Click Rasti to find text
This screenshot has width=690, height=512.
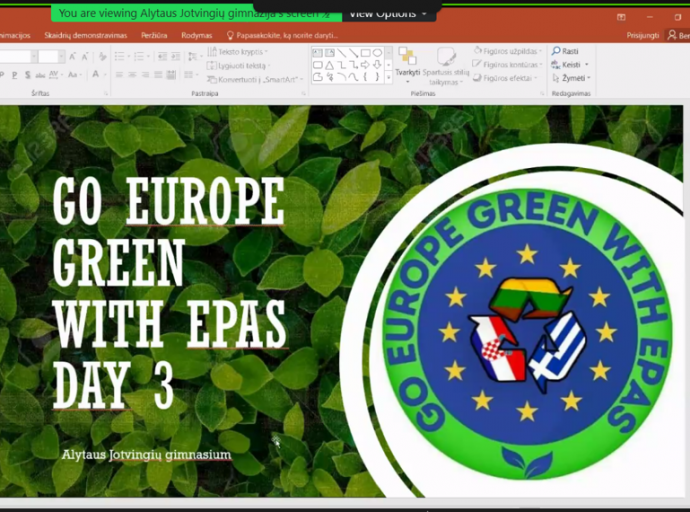pyautogui.click(x=565, y=51)
